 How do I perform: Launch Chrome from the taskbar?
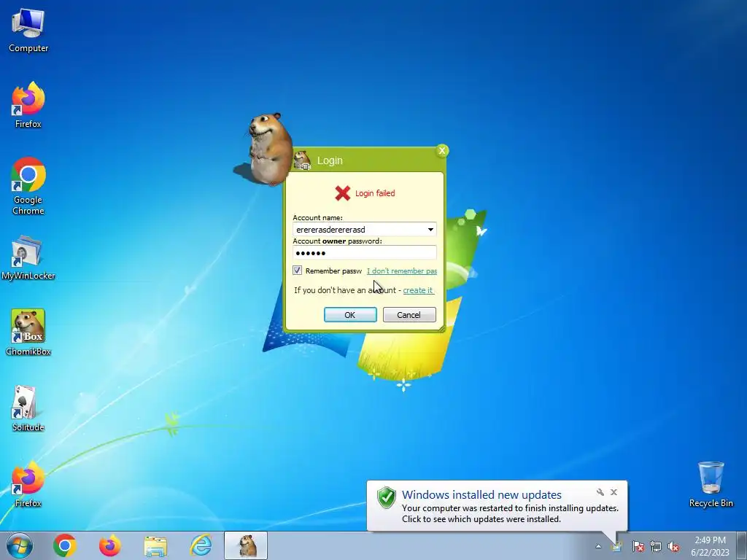click(65, 545)
